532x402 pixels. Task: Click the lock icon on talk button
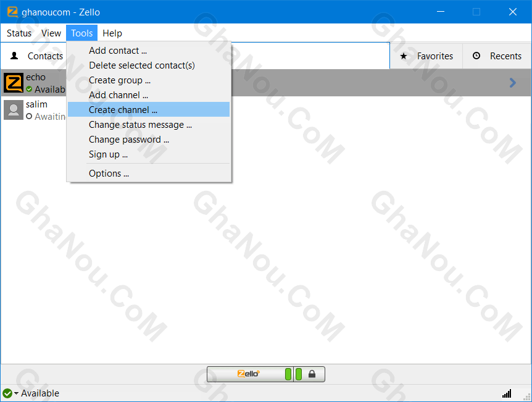coord(312,374)
